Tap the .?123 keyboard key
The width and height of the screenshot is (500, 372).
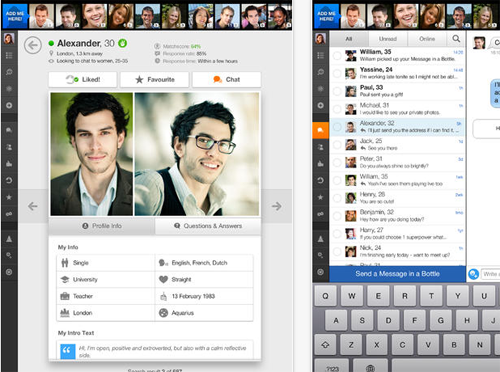coord(332,367)
